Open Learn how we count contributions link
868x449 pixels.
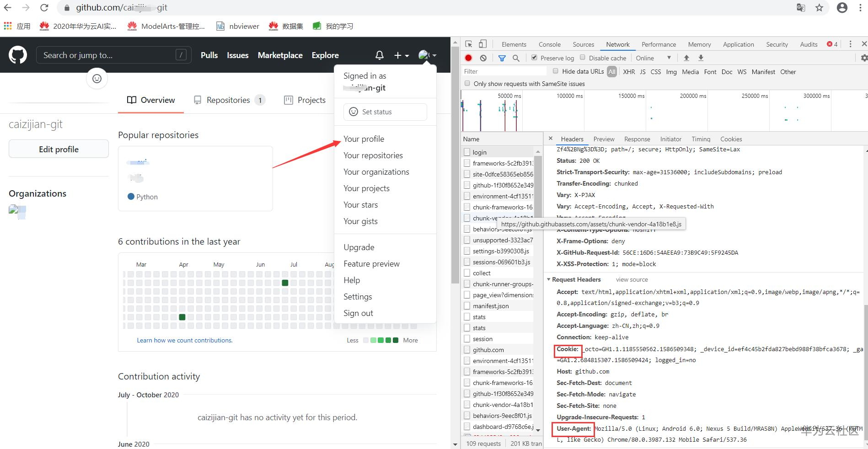pos(185,340)
